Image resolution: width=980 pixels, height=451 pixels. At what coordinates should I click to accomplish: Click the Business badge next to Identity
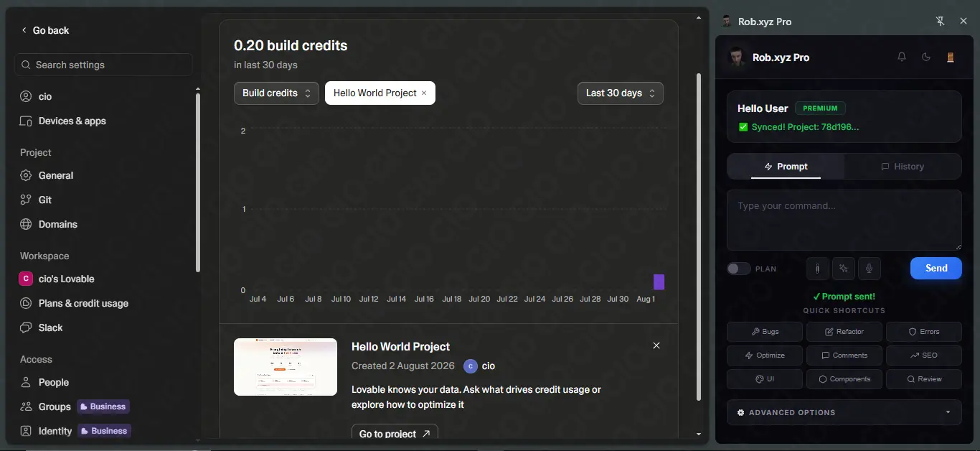click(x=105, y=431)
